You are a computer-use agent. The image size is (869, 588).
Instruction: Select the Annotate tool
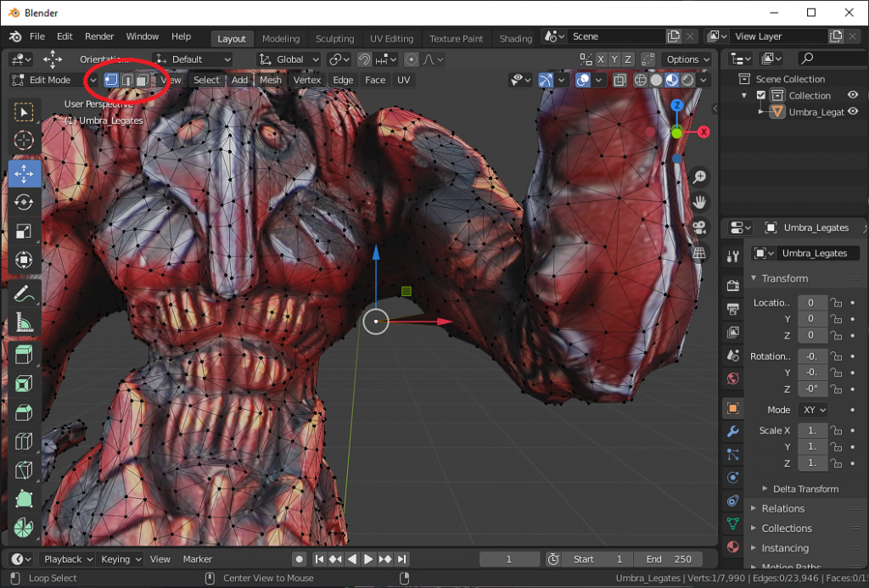pos(23,294)
